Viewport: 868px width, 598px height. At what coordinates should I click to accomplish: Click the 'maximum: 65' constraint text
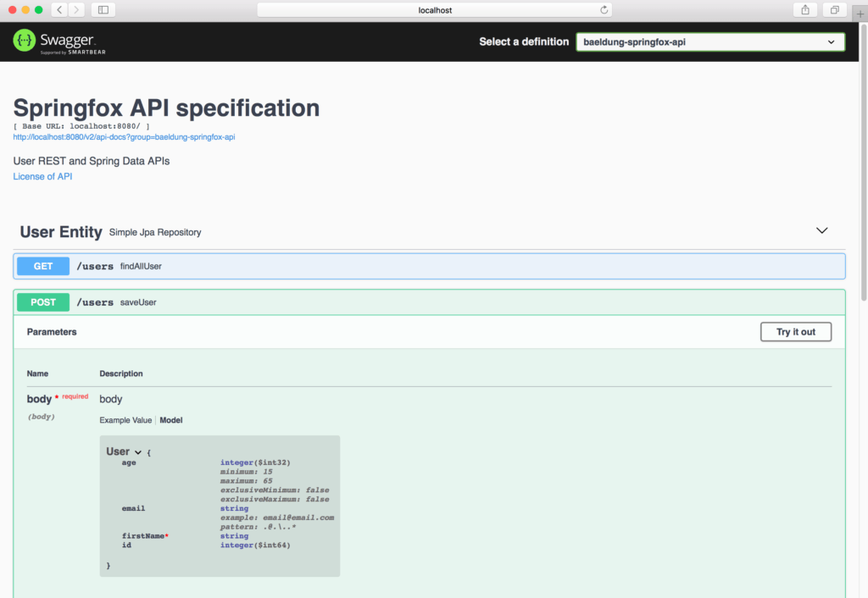(247, 481)
